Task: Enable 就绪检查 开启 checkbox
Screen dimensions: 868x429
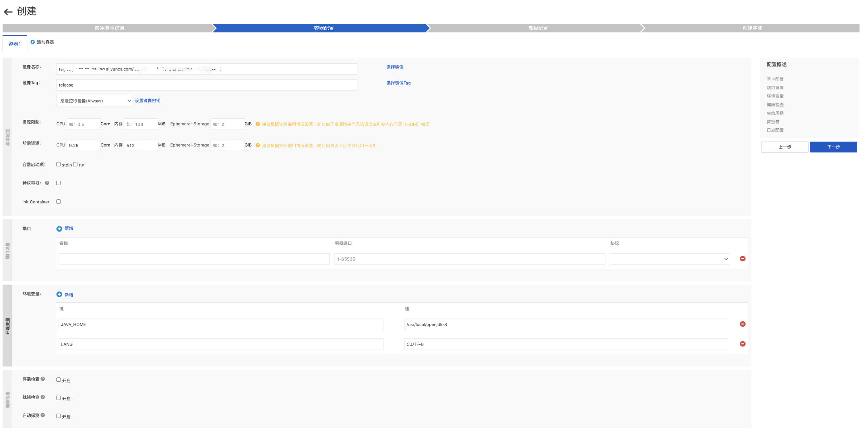Action: (59, 398)
